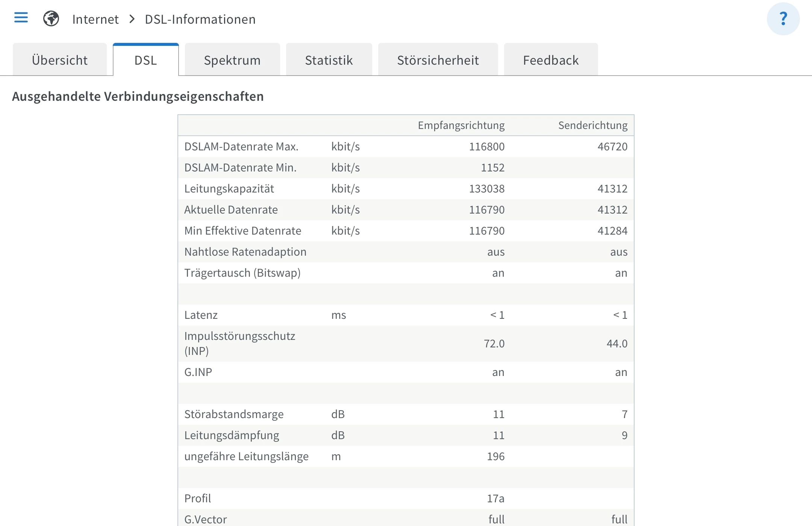Open the Spektrum tab
This screenshot has height=526, width=812.
232,60
